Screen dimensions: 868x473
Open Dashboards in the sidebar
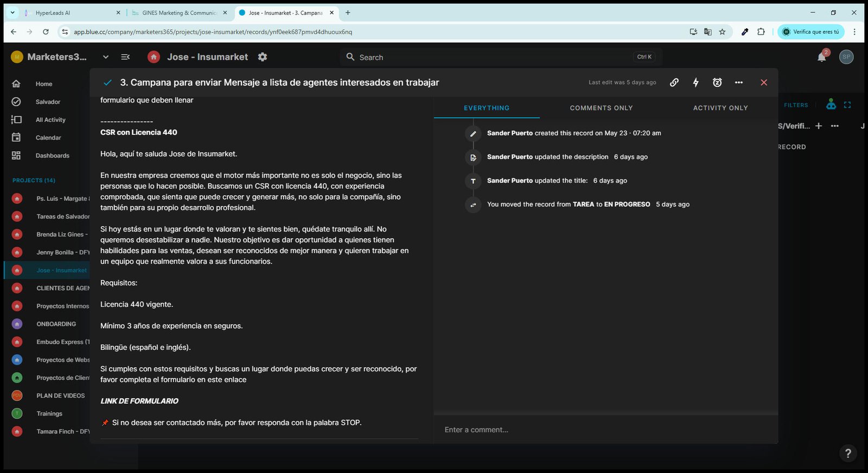52,156
